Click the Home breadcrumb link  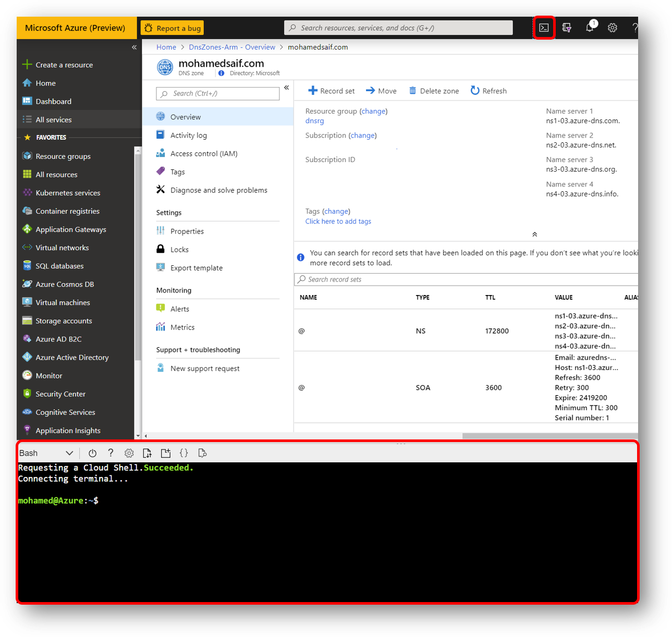coord(166,47)
